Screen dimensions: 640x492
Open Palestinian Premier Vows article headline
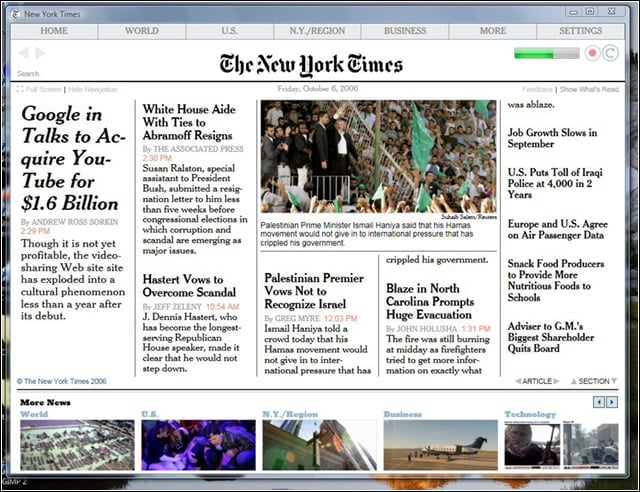pos(314,291)
